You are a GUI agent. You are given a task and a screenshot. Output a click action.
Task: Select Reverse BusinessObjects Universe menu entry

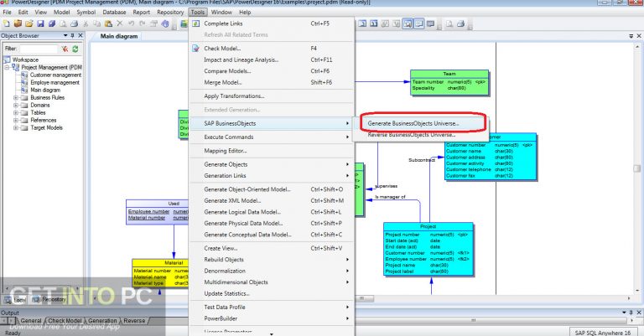click(420, 135)
